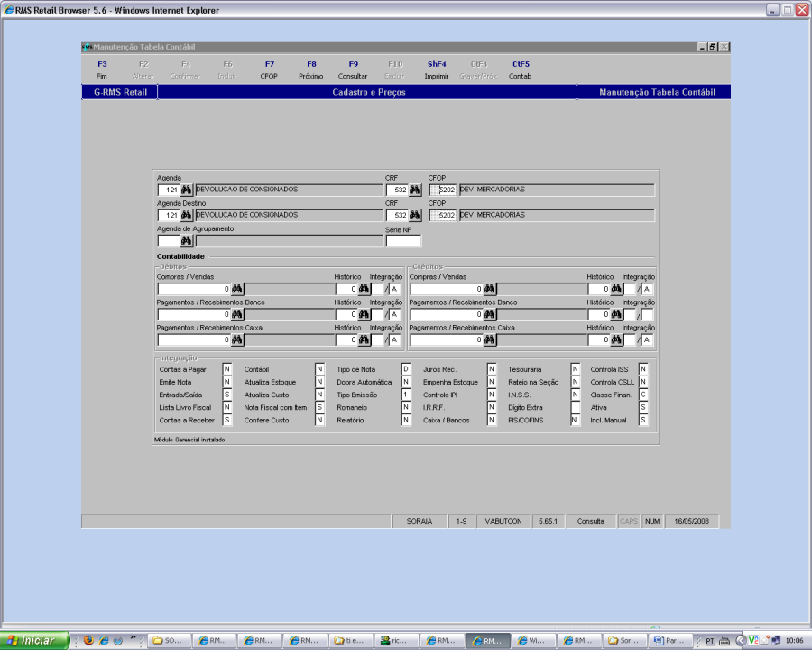The width and height of the screenshot is (812, 650).
Task: Open Agenda lookup binoculars next to 121
Action: click(187, 190)
